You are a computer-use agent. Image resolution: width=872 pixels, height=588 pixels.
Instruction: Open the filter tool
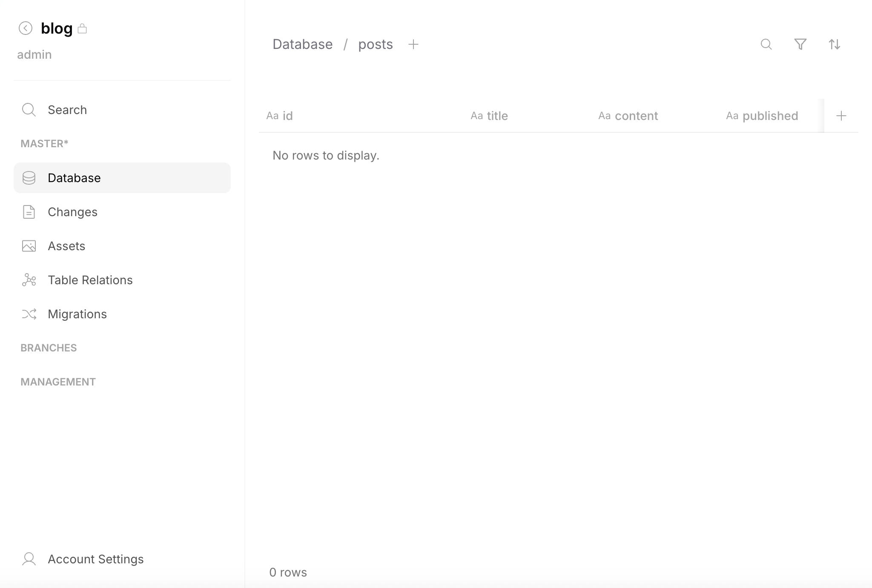(800, 44)
